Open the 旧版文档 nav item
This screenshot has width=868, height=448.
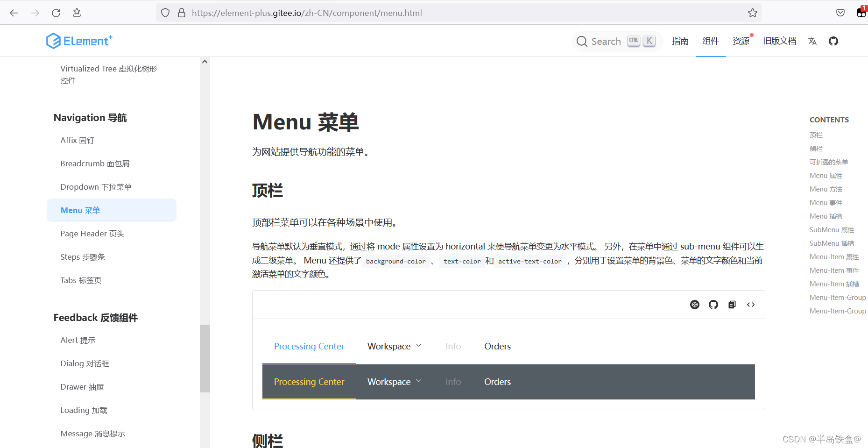coord(779,41)
